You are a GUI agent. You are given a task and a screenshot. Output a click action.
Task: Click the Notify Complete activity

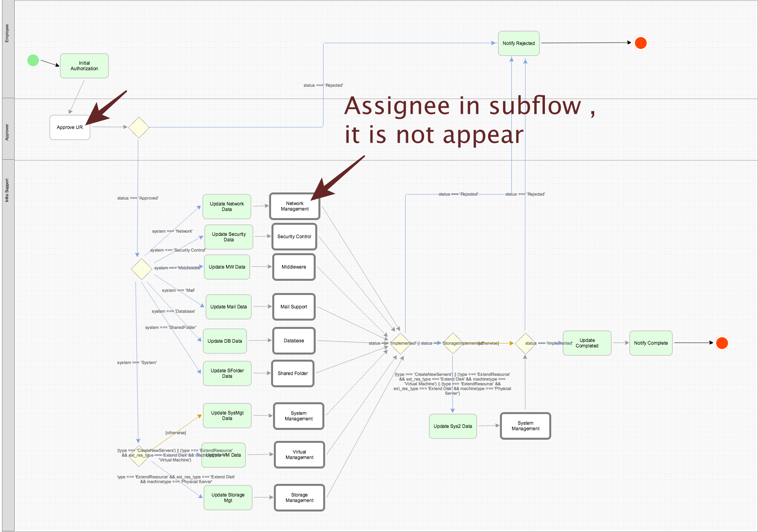coord(651,343)
